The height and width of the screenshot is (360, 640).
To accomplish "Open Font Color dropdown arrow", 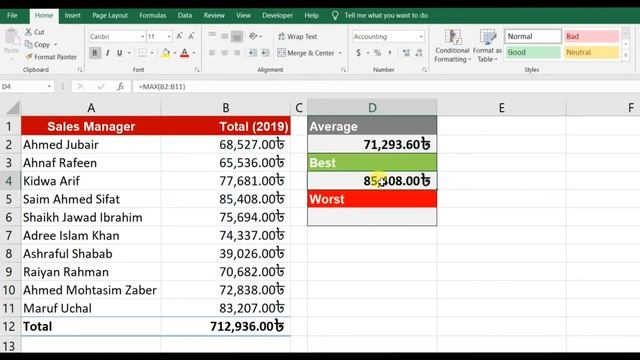I will pos(194,53).
